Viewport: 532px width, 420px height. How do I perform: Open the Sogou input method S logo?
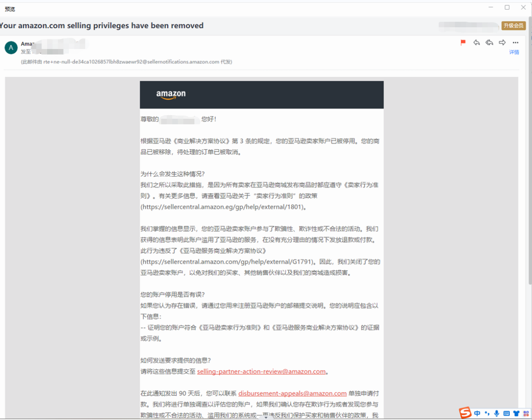click(x=465, y=413)
